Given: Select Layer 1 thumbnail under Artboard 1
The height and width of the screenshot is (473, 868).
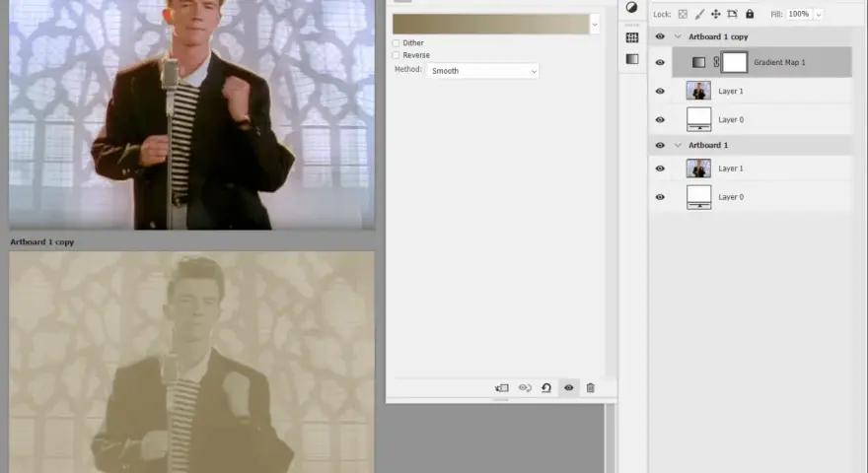Looking at the screenshot, I should coord(698,169).
